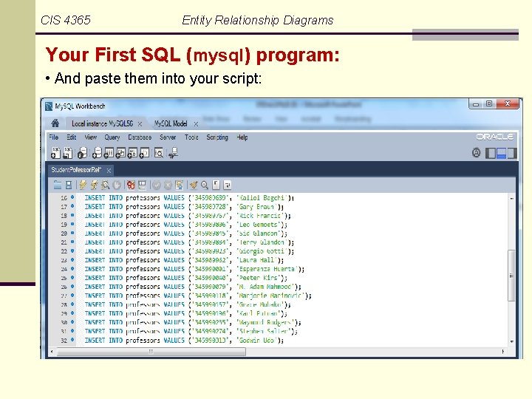Click the 'Marjorie Marinovic' INSERT line 27
The width and height of the screenshot is (532, 399).
click(198, 296)
